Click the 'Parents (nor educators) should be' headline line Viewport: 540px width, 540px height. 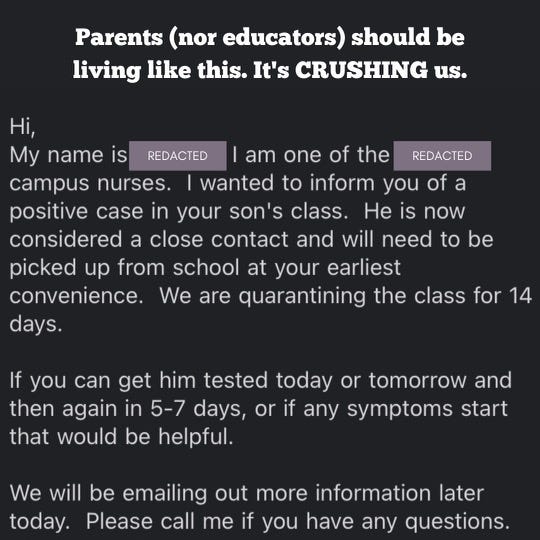270,38
